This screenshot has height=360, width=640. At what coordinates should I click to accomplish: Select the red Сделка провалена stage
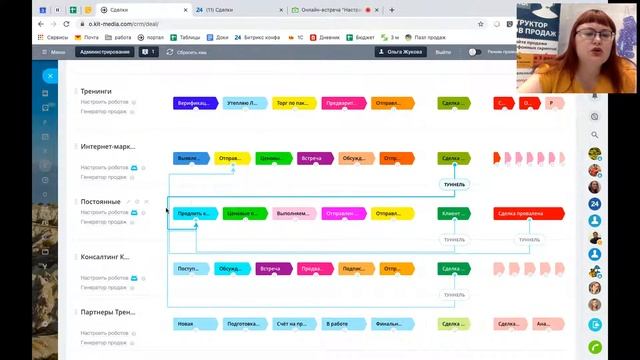pyautogui.click(x=529, y=213)
